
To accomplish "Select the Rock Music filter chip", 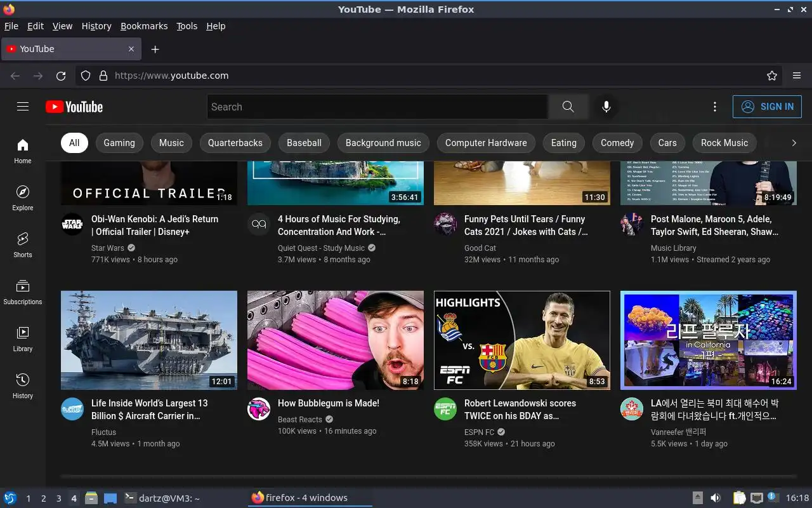I will pos(724,143).
